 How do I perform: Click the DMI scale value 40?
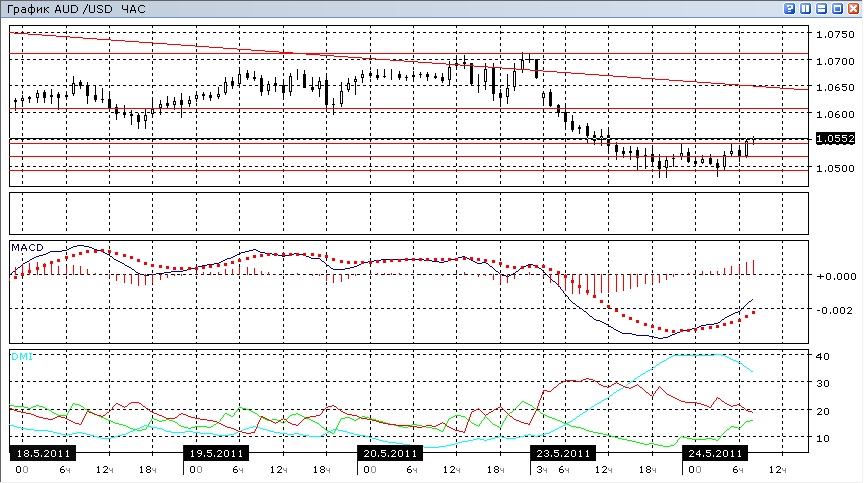(x=823, y=356)
